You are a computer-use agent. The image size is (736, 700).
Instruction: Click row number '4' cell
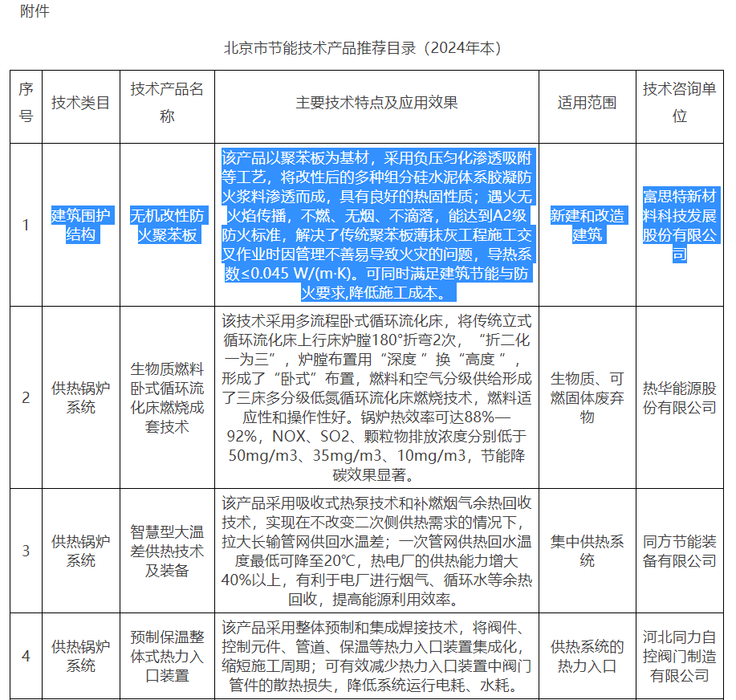pos(26,656)
